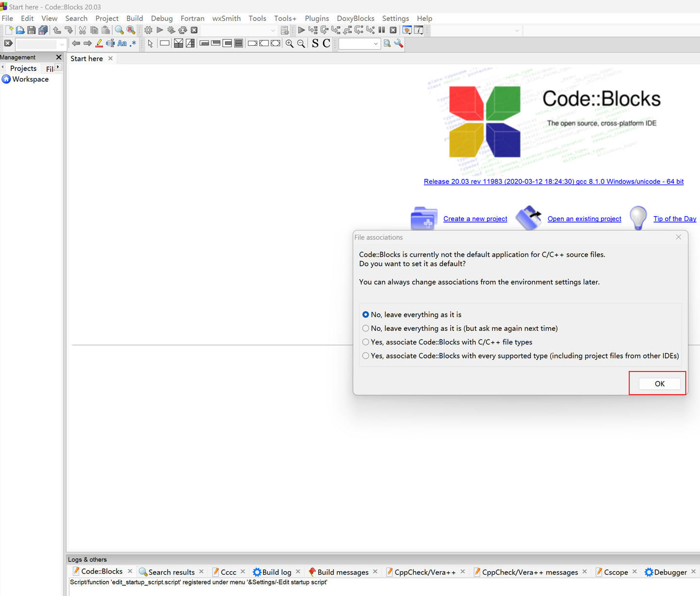Image resolution: width=700 pixels, height=596 pixels.
Task: Select associating Code::Blocks with every supported type
Action: [366, 356]
